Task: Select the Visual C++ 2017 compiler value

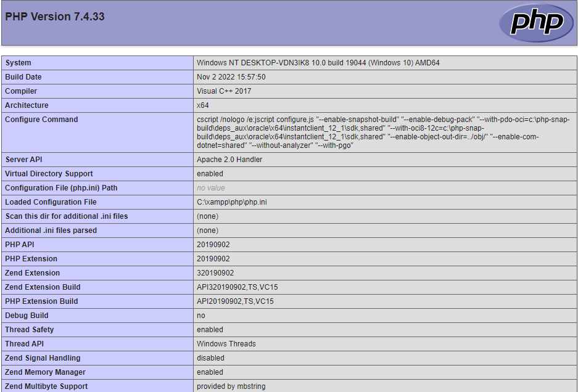Action: coord(224,91)
